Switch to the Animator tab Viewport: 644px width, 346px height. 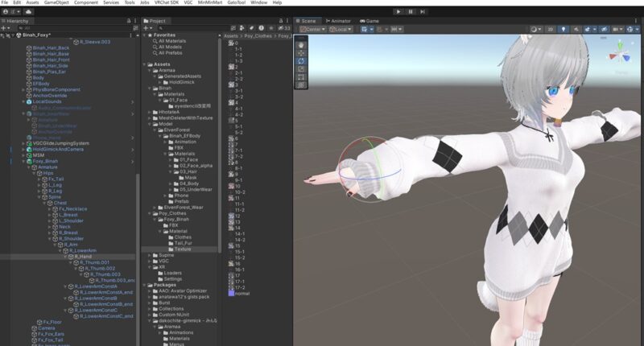tap(341, 20)
